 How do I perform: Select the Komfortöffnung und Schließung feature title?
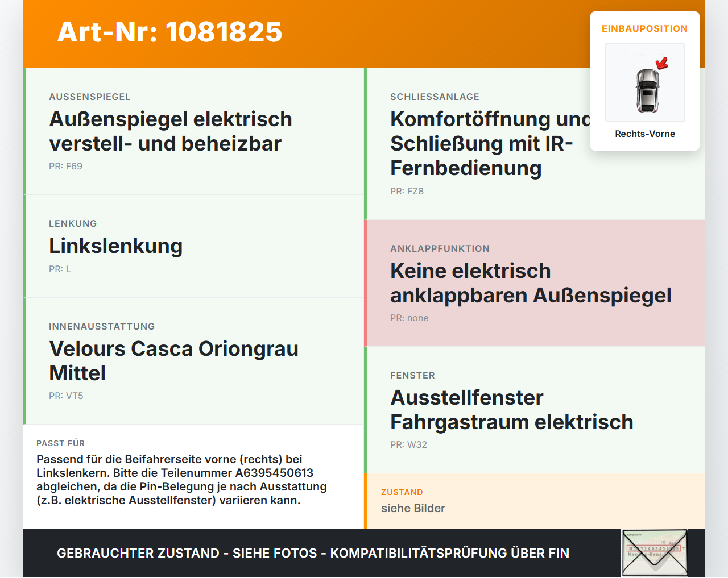coord(490,143)
